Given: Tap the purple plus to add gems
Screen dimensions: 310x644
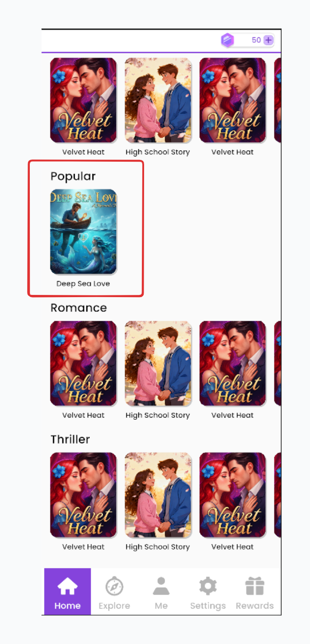Looking at the screenshot, I should 268,40.
